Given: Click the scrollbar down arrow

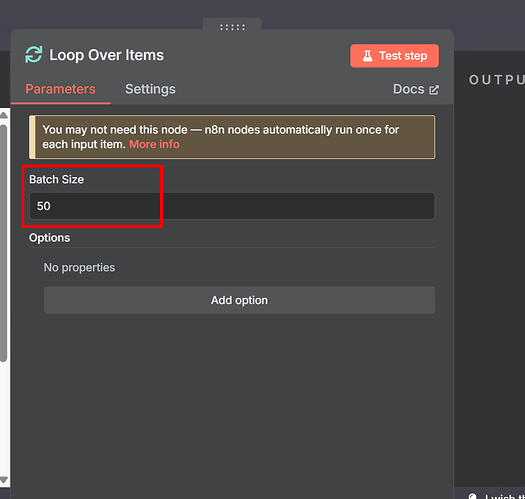Looking at the screenshot, I should [x=4, y=480].
